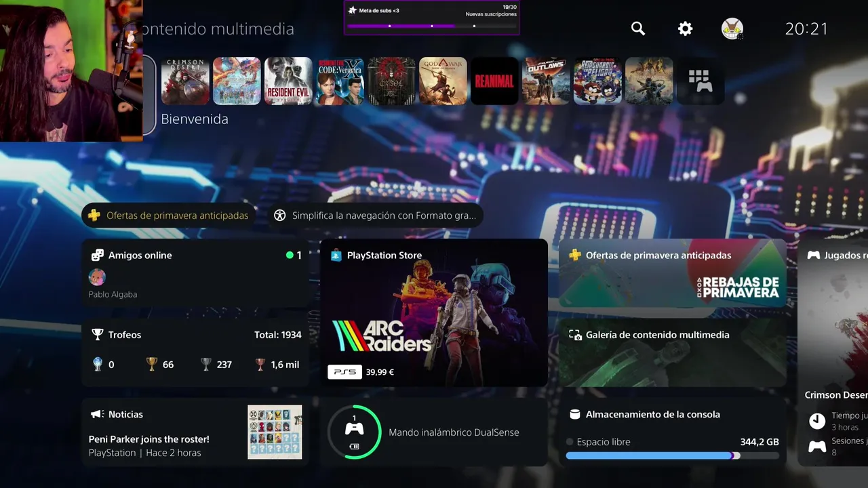Launch the South Park Retaguardia tile
This screenshot has height=488, width=868.
[597, 81]
